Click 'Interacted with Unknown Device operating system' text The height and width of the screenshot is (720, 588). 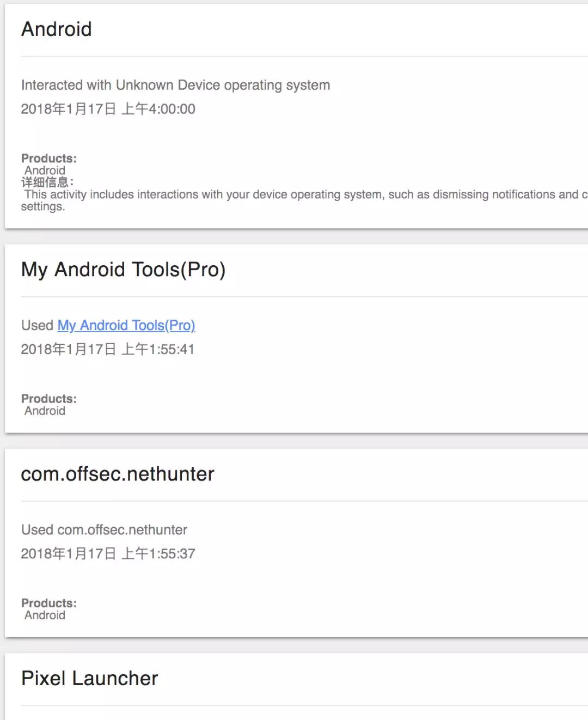click(175, 85)
